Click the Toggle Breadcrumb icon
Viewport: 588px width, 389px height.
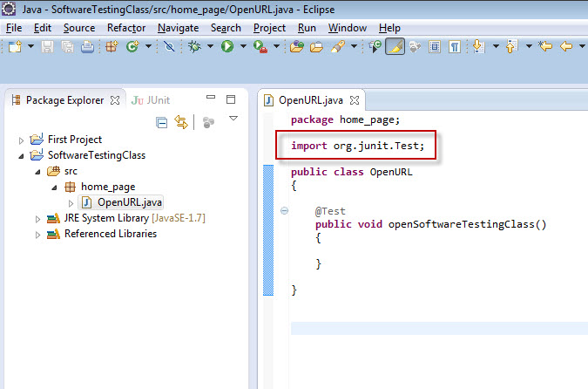tap(375, 46)
